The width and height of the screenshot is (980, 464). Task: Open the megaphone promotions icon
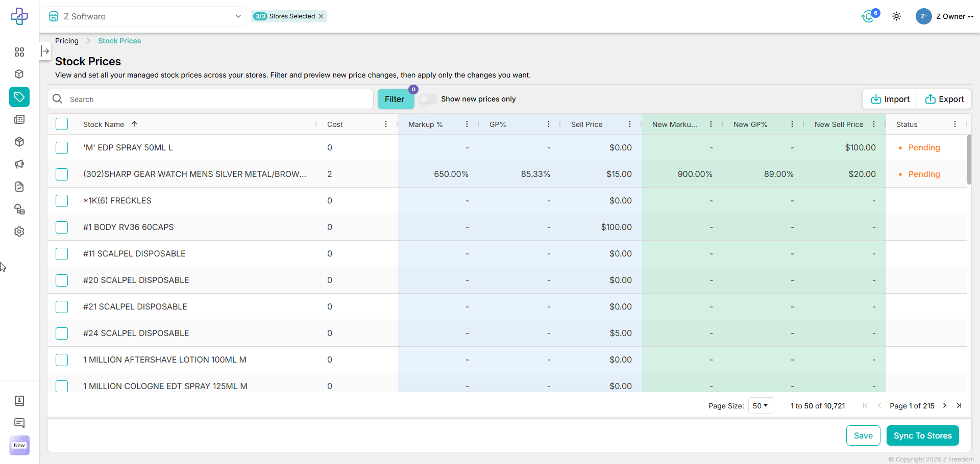coord(19,164)
